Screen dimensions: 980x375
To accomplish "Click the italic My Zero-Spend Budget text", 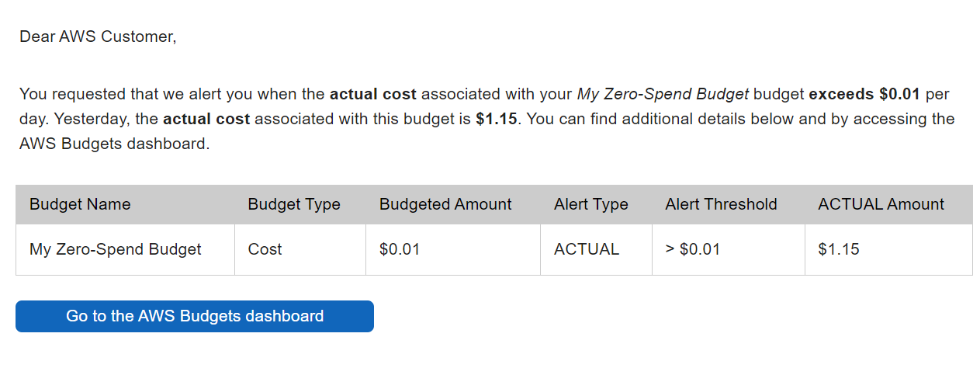I will (663, 95).
